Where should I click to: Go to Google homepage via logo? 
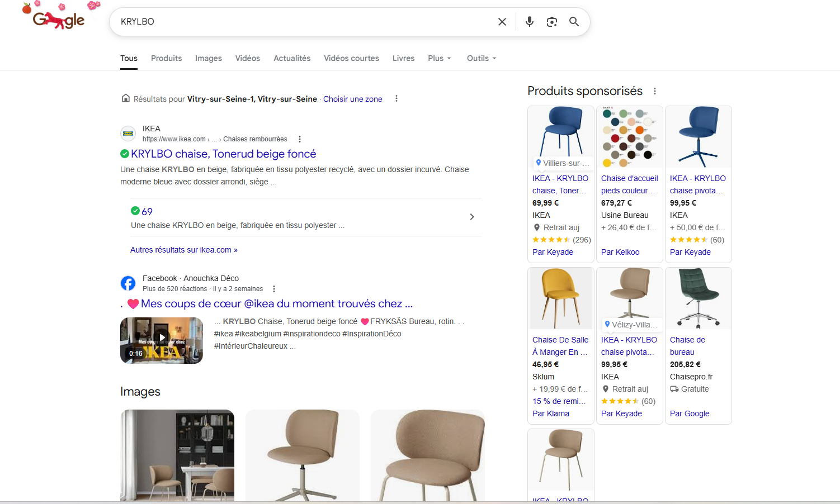59,20
